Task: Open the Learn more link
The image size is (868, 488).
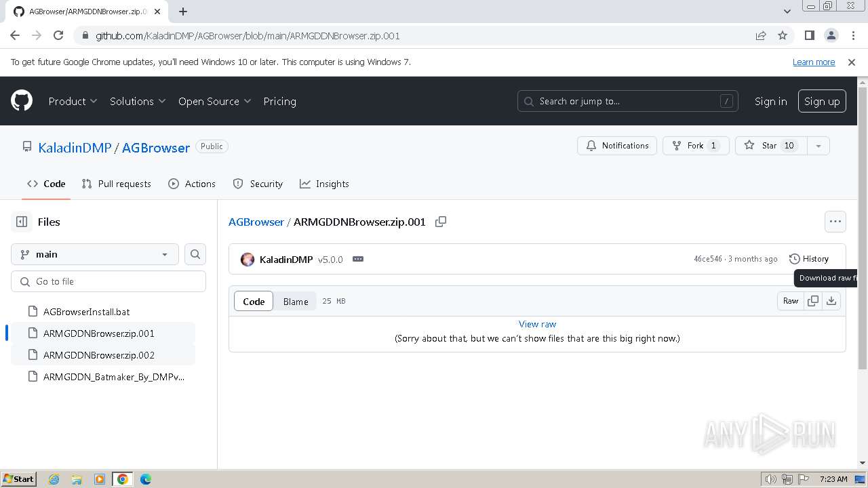Action: pos(814,62)
